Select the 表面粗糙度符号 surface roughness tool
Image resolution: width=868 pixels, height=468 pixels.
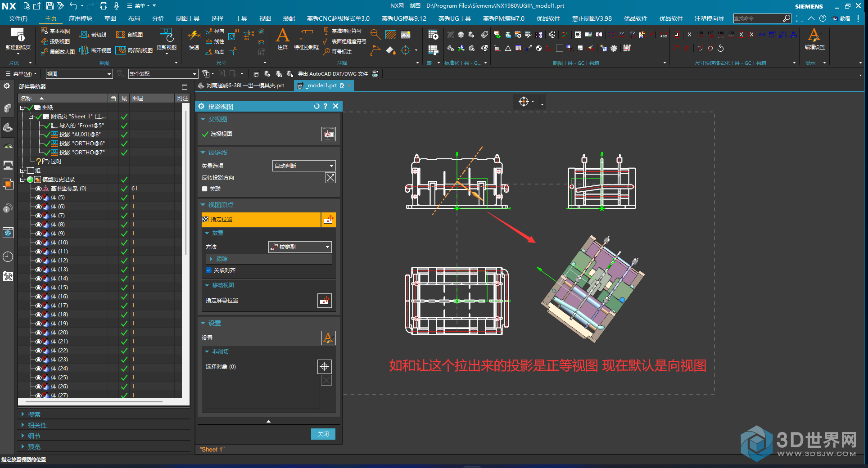[345, 41]
